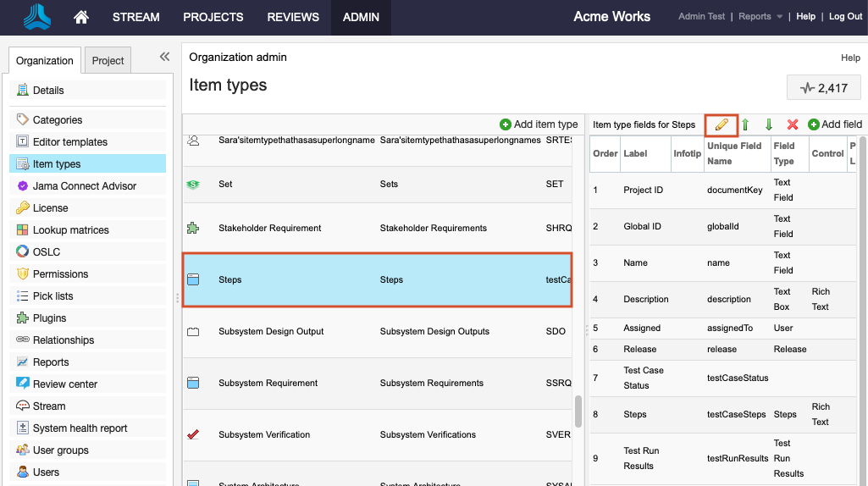Image resolution: width=868 pixels, height=486 pixels.
Task: Click the Reports chart icon
Action: [x=22, y=362]
